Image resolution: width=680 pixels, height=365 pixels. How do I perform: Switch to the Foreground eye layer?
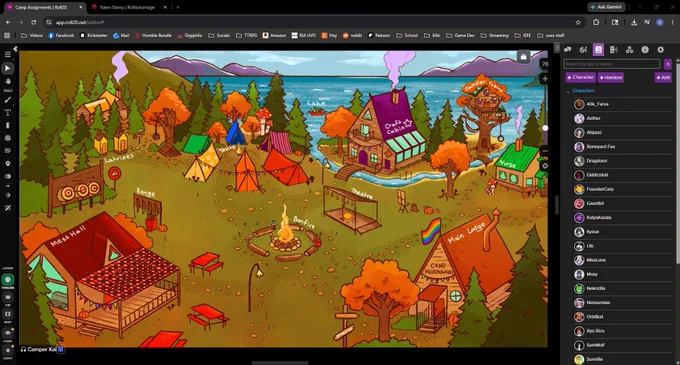pos(7,332)
